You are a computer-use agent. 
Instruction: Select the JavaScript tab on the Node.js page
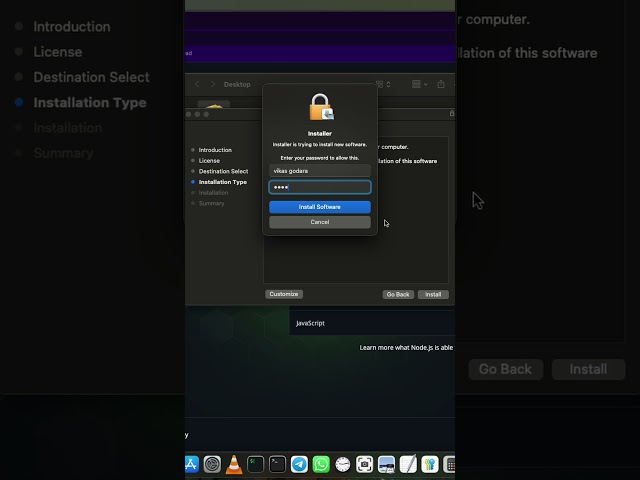[x=310, y=323]
